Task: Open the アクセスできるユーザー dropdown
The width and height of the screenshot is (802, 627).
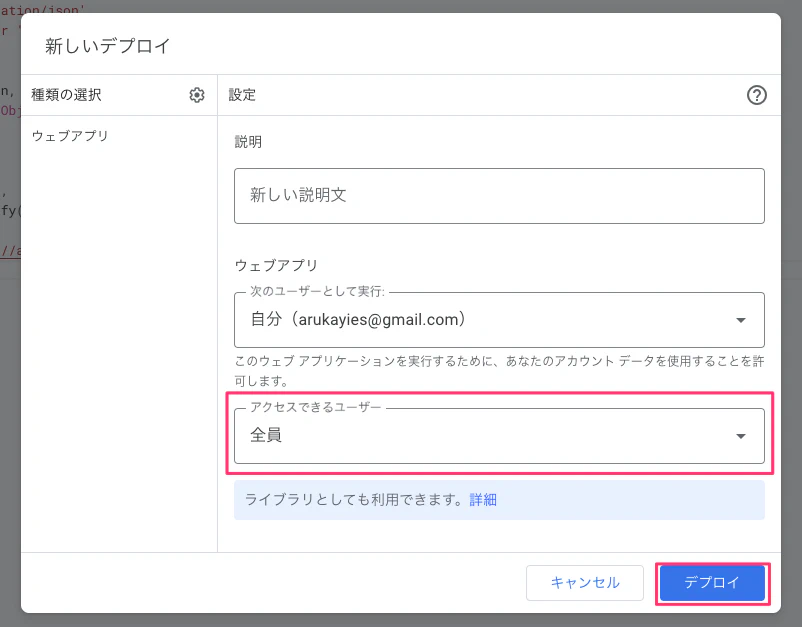Action: [x=498, y=436]
